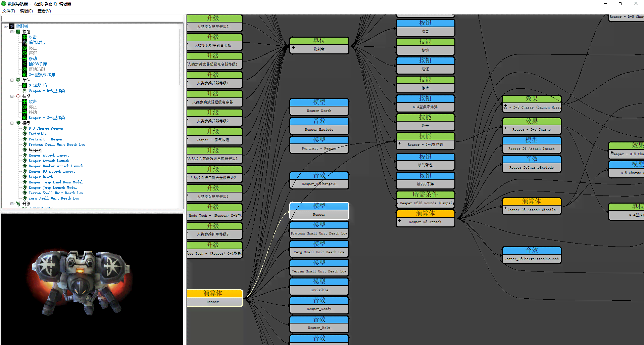This screenshot has width=644, height=345.
Task: Collapse the 模型 tree group
Action: (12, 123)
